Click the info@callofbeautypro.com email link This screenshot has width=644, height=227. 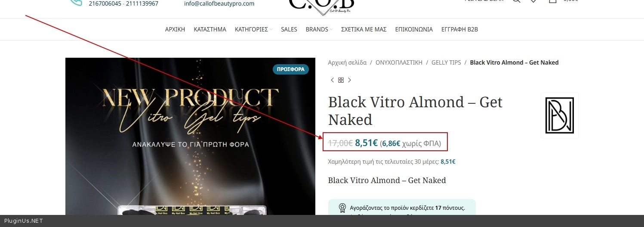[219, 3]
